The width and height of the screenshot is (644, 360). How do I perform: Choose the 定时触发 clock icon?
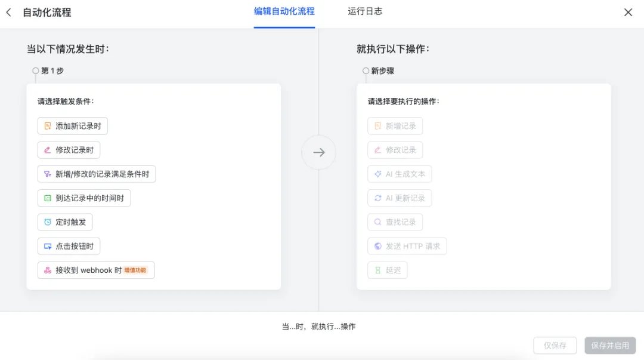tap(48, 222)
